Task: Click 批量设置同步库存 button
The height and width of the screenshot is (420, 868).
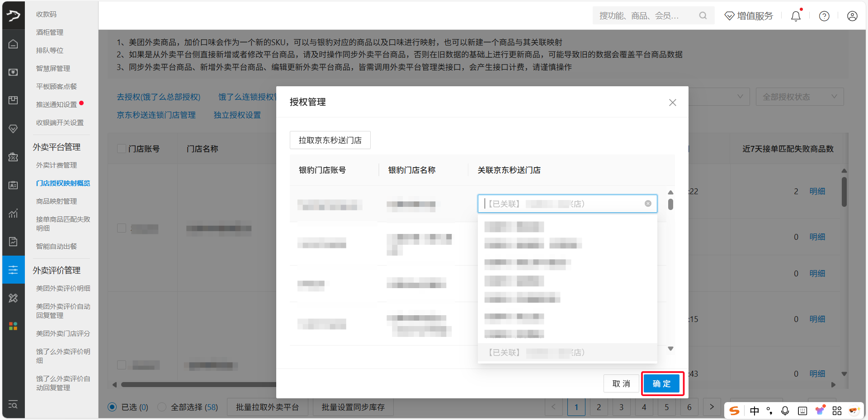Action: (x=353, y=407)
